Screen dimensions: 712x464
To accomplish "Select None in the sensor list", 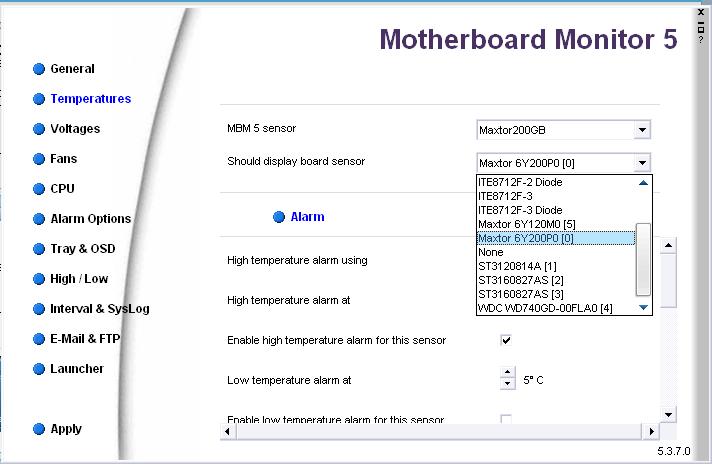I will (x=556, y=252).
